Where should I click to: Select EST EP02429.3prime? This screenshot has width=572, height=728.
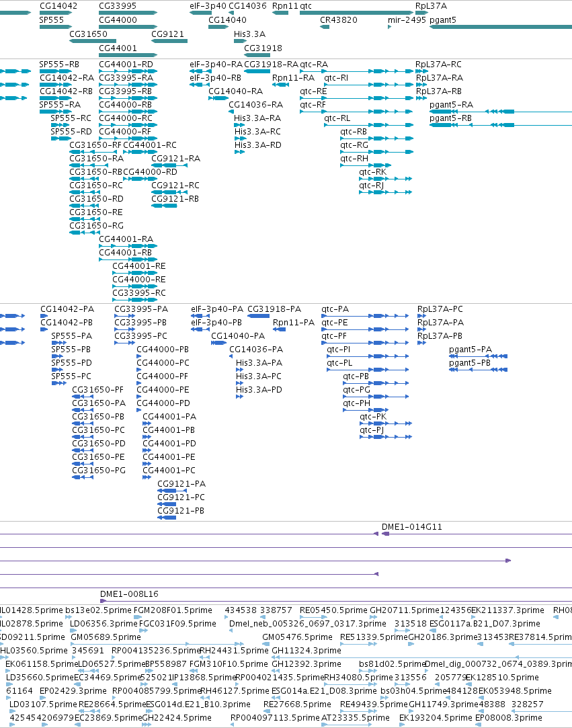tap(73, 691)
